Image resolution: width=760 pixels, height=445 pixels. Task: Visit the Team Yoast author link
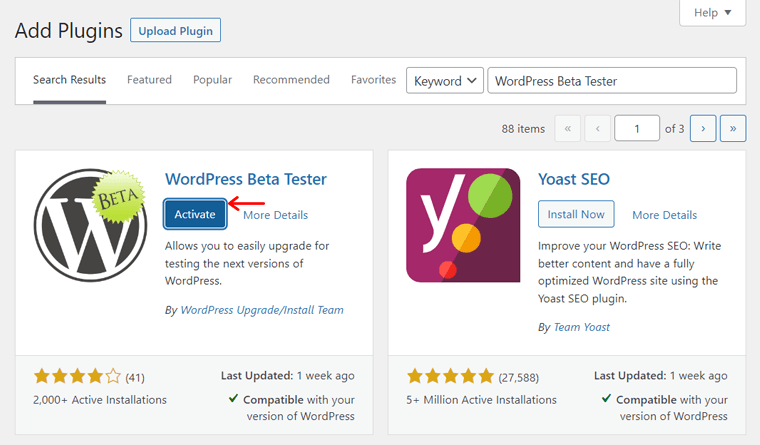(x=581, y=327)
